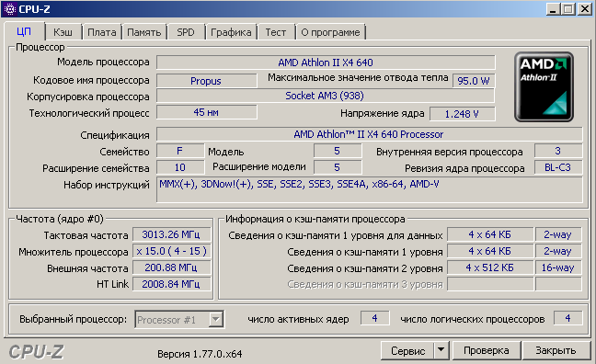Click the Модель value 5
Screen dimensions: 596x364
(338, 152)
